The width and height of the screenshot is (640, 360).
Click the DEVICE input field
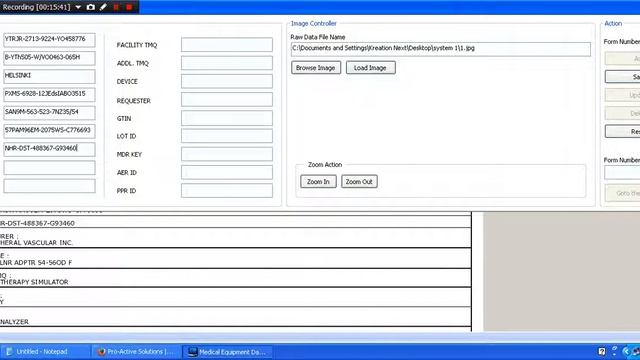pyautogui.click(x=227, y=81)
